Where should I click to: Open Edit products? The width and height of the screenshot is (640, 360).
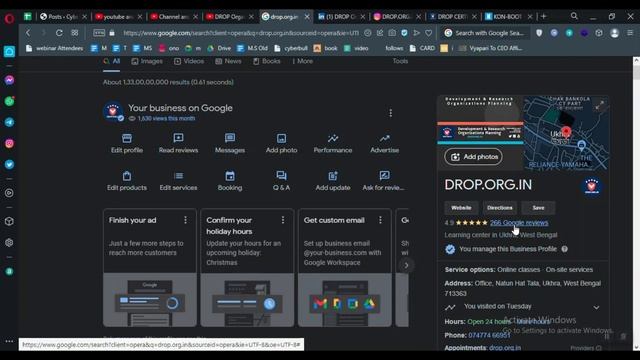pyautogui.click(x=127, y=181)
